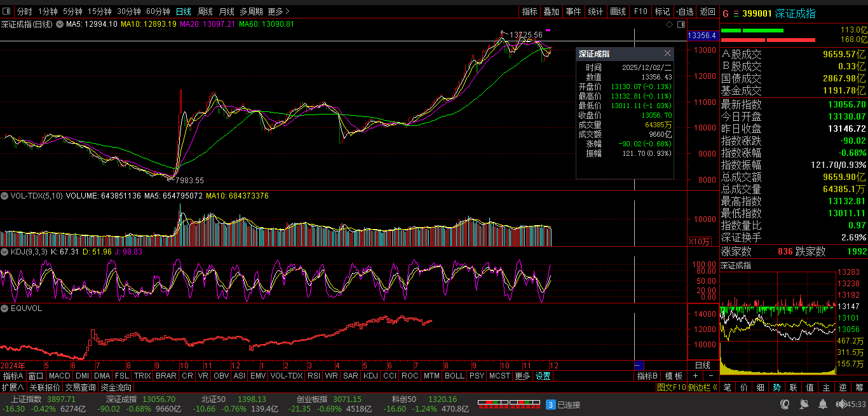Open the 多周期 multi-period view

251,11
